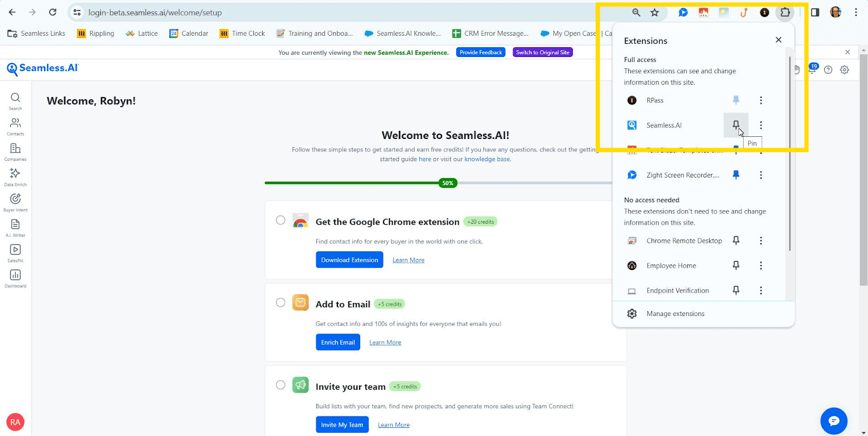The image size is (868, 436).
Task: Open the Search icon in the Seamless sidebar
Action: [x=15, y=100]
